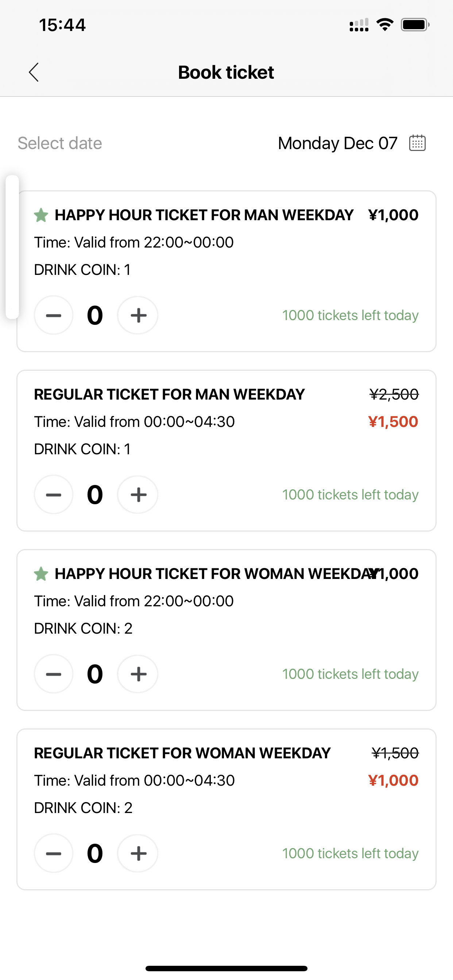This screenshot has width=453, height=980.
Task: Add one Regular Man Weekday ticket
Action: (x=138, y=495)
